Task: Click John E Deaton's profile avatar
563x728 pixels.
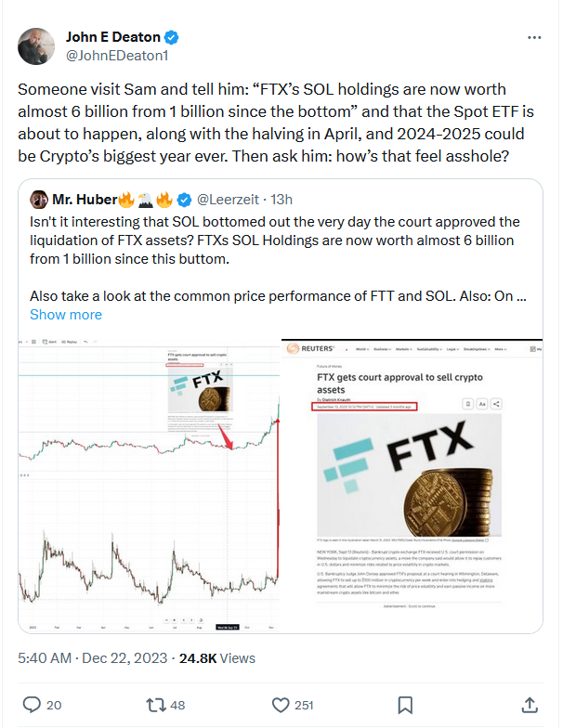Action: [37, 46]
